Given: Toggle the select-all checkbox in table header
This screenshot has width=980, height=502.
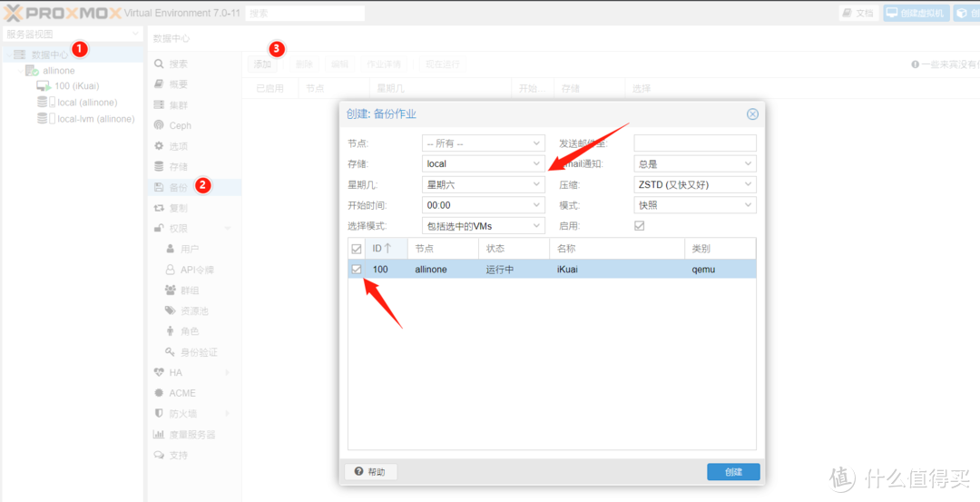Looking at the screenshot, I should 357,249.
